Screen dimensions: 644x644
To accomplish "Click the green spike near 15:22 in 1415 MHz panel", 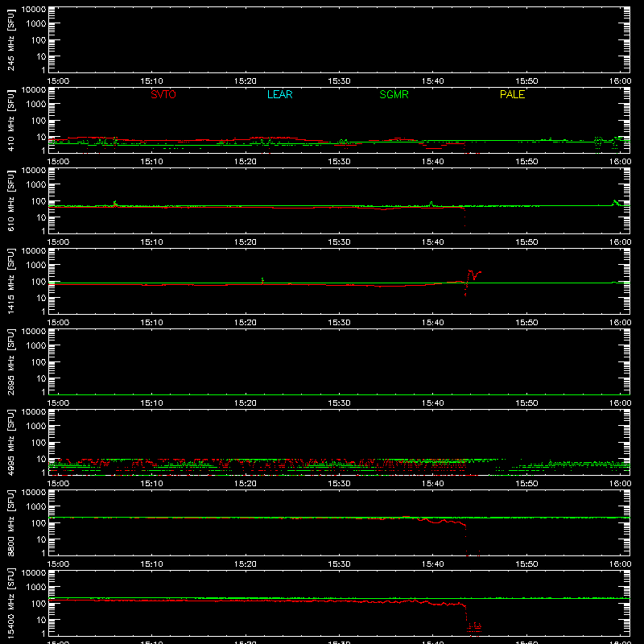I will (263, 280).
